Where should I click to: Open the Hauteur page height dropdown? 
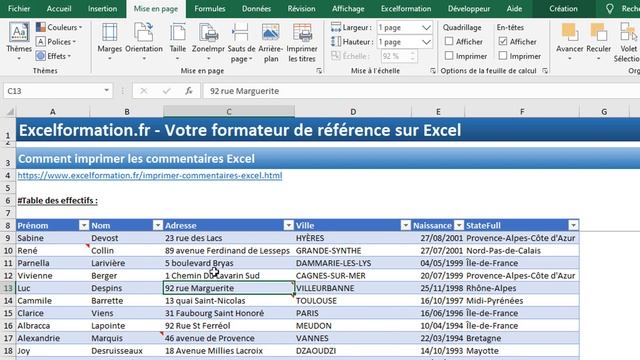click(x=426, y=42)
